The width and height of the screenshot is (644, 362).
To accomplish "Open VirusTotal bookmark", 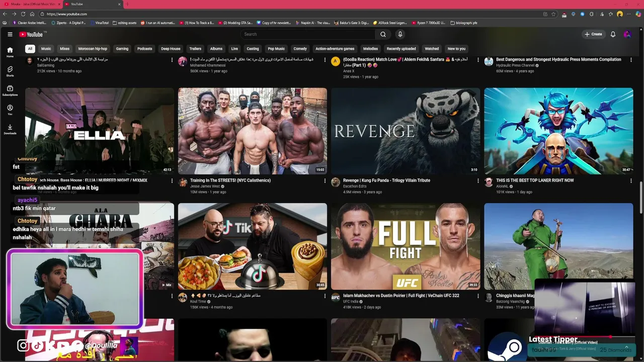I will [x=99, y=23].
